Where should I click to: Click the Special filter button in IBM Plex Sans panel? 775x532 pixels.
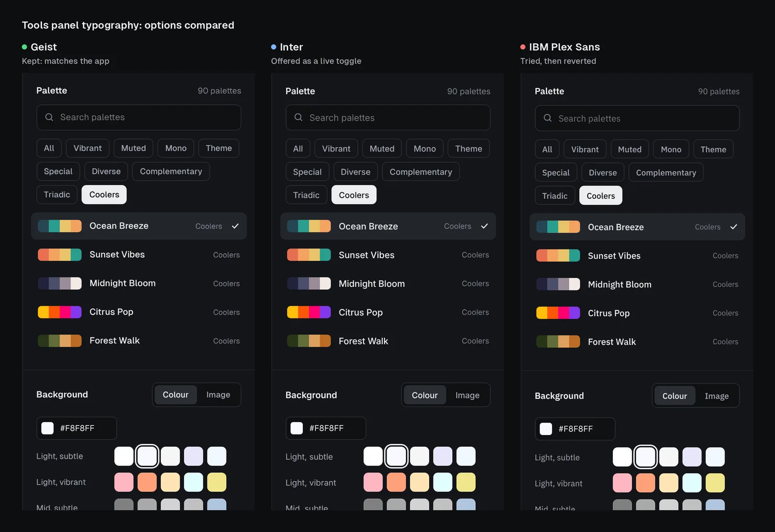coord(556,172)
